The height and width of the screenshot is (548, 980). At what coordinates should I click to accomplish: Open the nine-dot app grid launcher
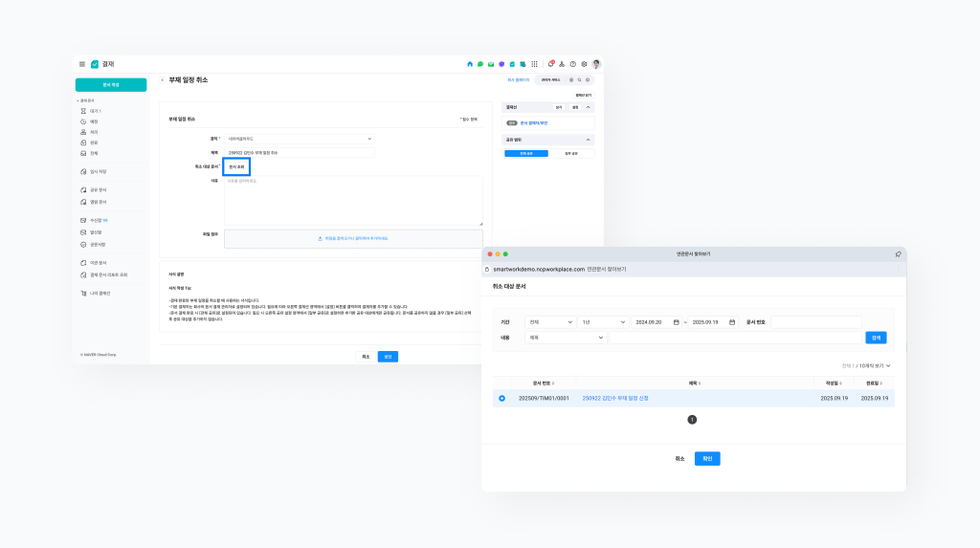pos(534,64)
